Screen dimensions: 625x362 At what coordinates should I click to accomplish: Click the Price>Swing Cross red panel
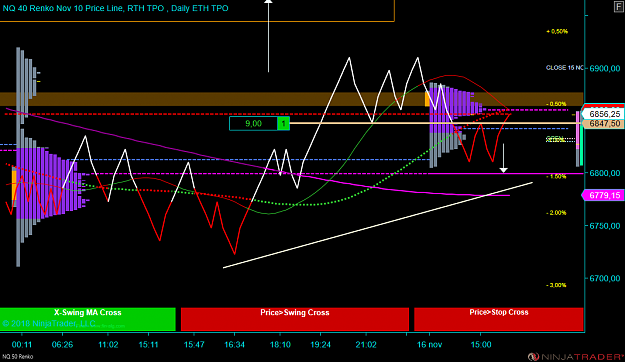click(x=295, y=319)
